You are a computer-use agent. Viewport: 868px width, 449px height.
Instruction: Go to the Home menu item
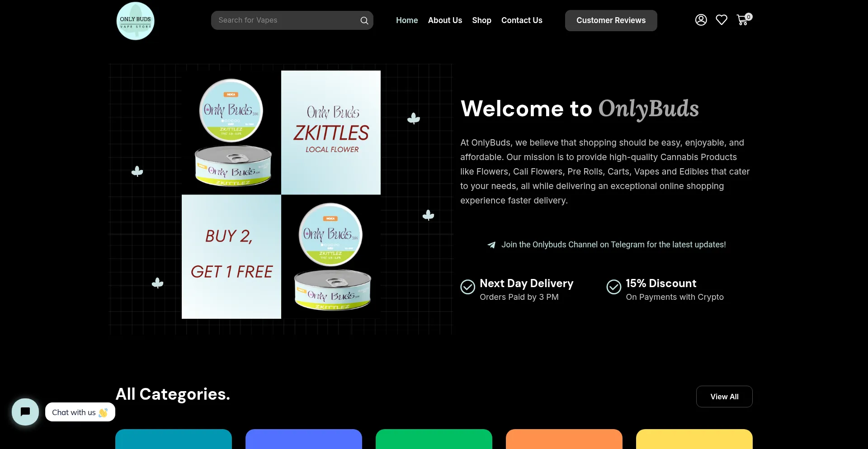[x=407, y=20]
